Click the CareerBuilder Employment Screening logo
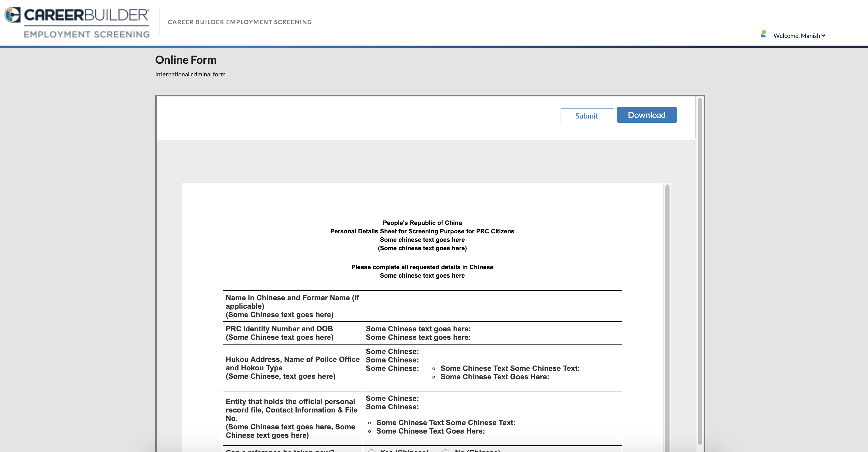This screenshot has width=868, height=452. point(77,22)
